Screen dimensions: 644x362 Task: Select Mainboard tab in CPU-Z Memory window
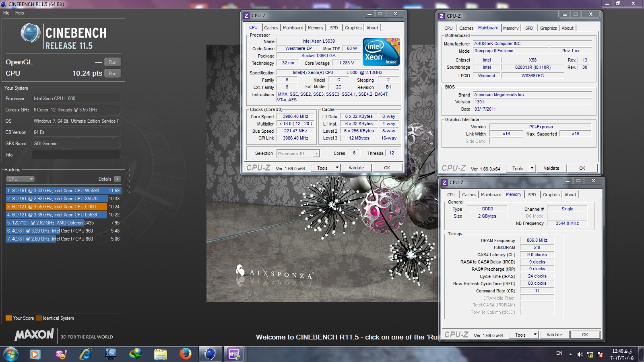(491, 195)
